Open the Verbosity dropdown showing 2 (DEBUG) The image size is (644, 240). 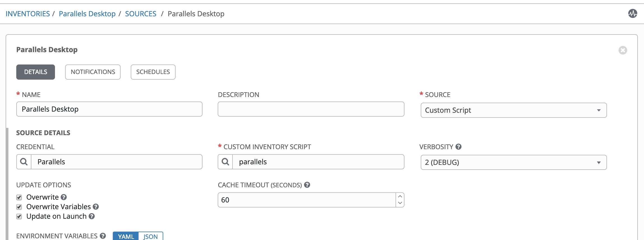coord(514,162)
